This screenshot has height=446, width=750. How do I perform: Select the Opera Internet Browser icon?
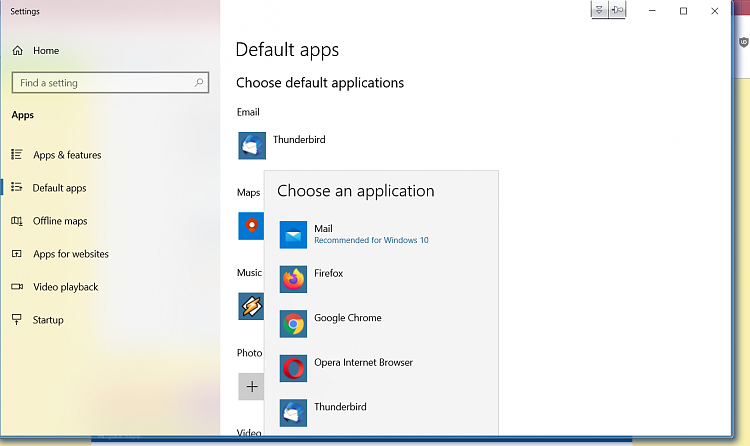(x=293, y=368)
